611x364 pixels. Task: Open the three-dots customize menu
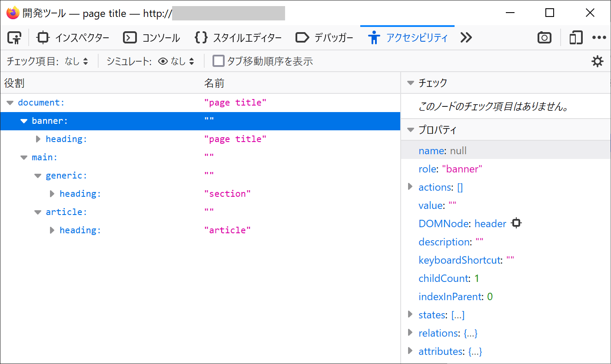tap(599, 38)
